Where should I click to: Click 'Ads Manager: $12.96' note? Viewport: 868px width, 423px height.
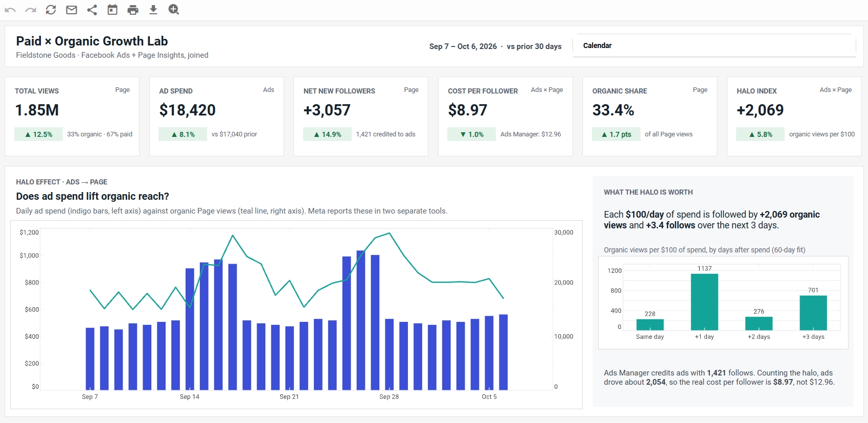point(531,134)
